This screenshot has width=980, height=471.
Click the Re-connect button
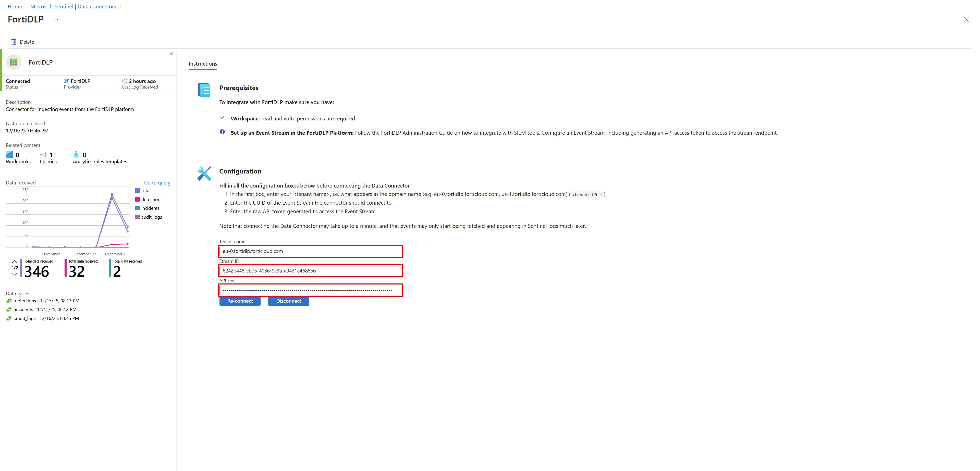pos(240,301)
